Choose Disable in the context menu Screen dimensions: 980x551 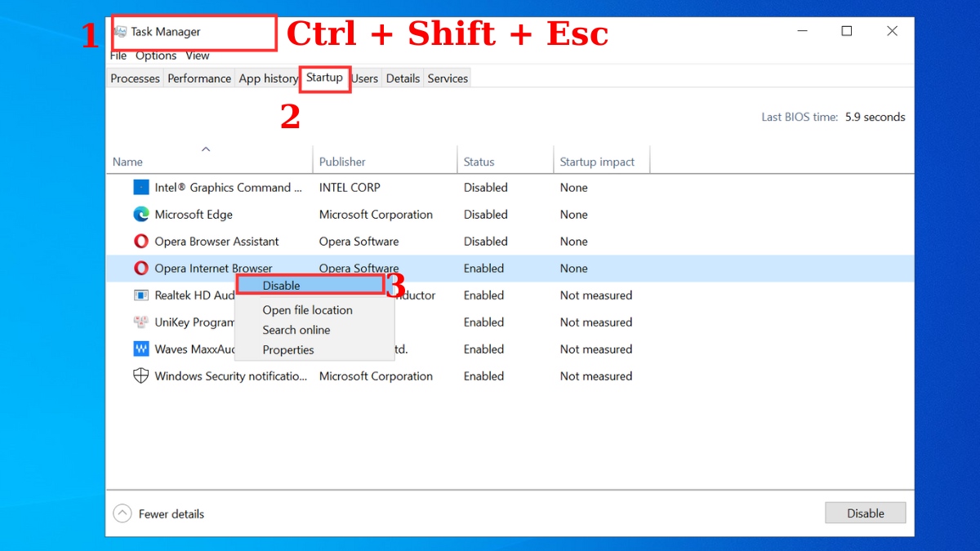pyautogui.click(x=310, y=285)
